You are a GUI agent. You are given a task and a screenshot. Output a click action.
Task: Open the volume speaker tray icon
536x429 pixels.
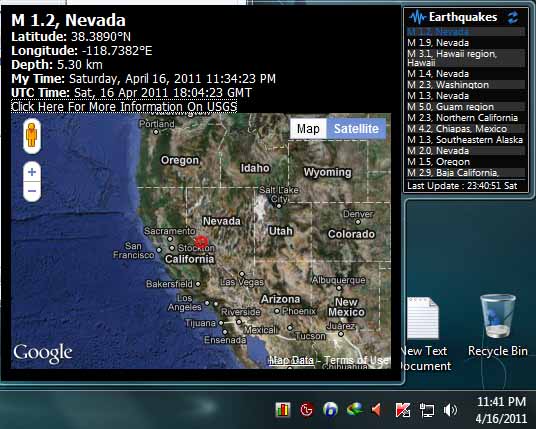point(450,410)
